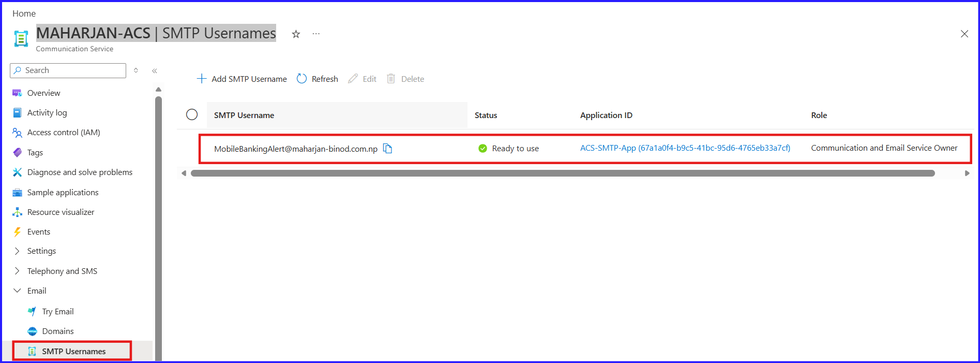Close the SMTP Usernames blade
This screenshot has width=980, height=363.
[x=964, y=34]
